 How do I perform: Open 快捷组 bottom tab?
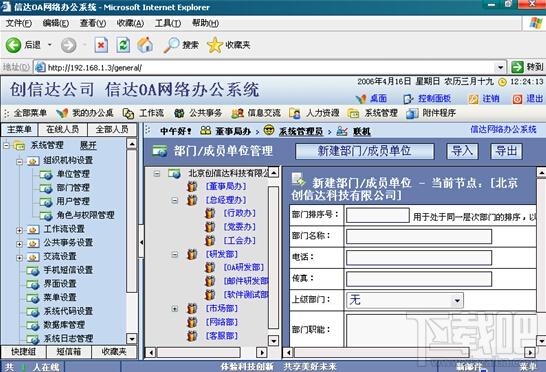(x=23, y=352)
